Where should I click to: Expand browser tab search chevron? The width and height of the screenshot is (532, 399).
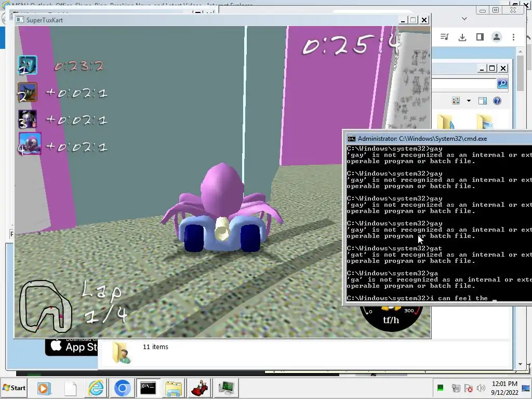(464, 19)
